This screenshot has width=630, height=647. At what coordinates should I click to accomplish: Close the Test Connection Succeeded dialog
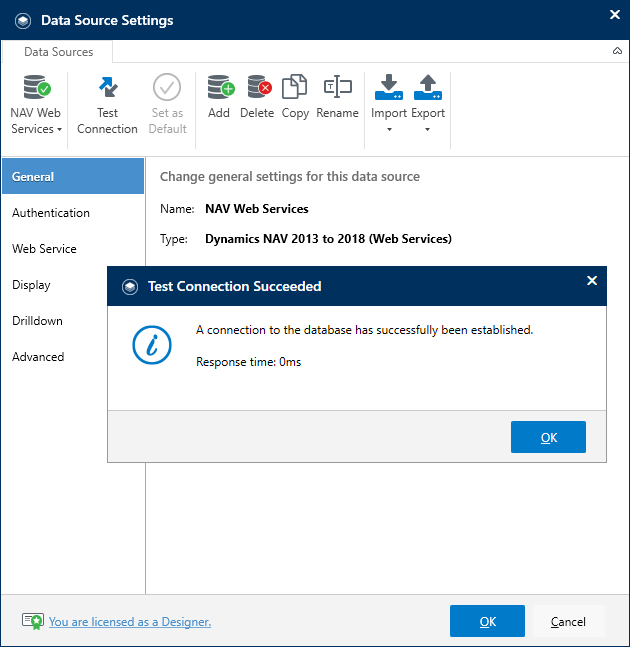(x=592, y=281)
